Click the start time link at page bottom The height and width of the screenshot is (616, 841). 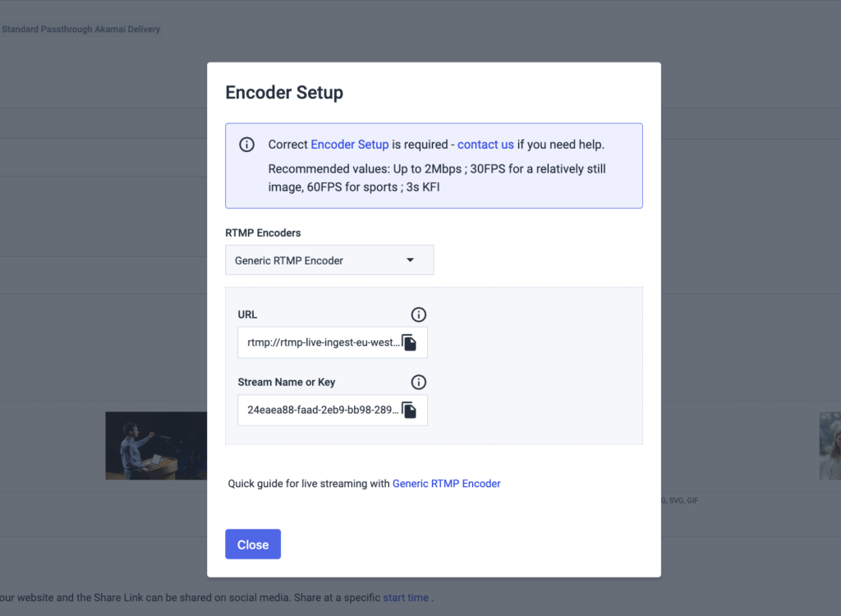click(x=406, y=598)
